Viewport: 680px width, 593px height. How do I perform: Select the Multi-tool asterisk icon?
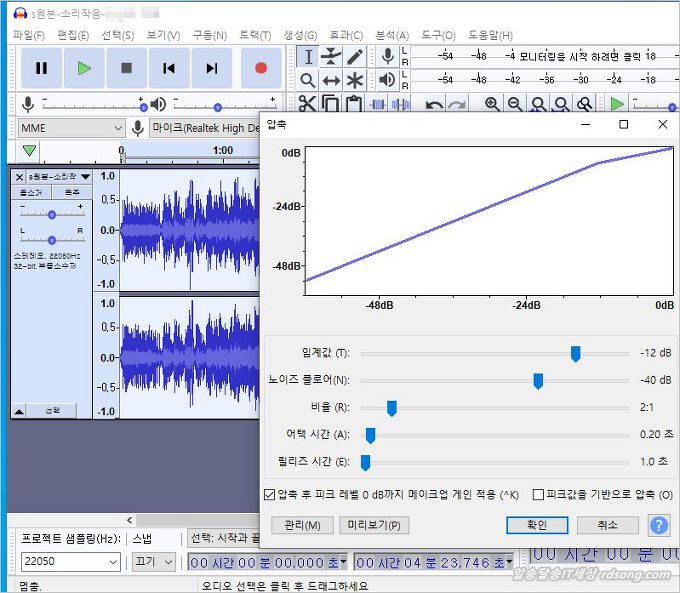pos(355,80)
